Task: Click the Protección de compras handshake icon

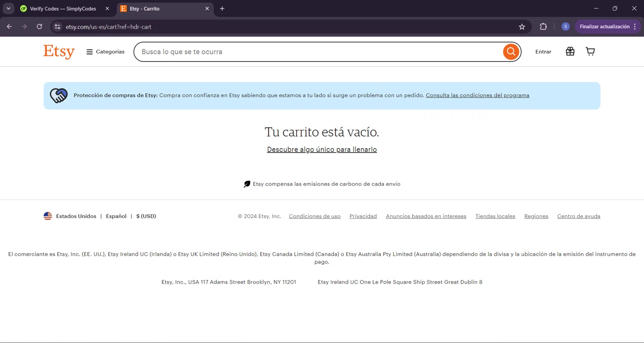Action: (x=59, y=95)
